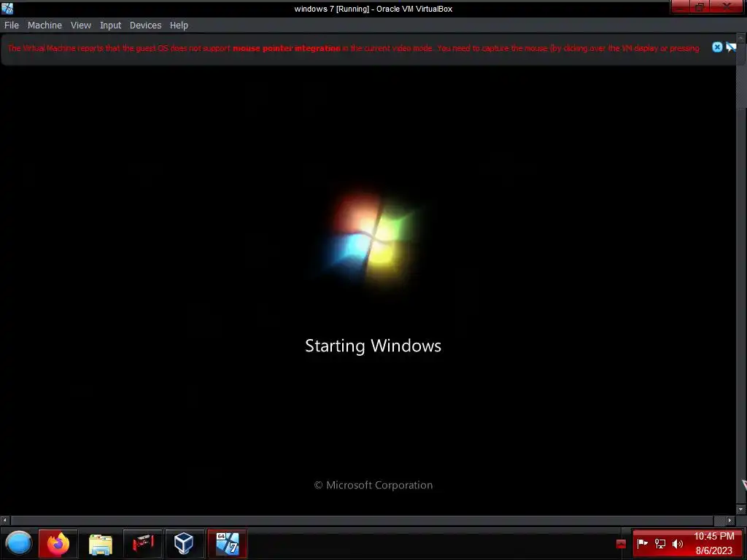Open the Devices menu
The width and height of the screenshot is (747, 560).
coord(146,26)
